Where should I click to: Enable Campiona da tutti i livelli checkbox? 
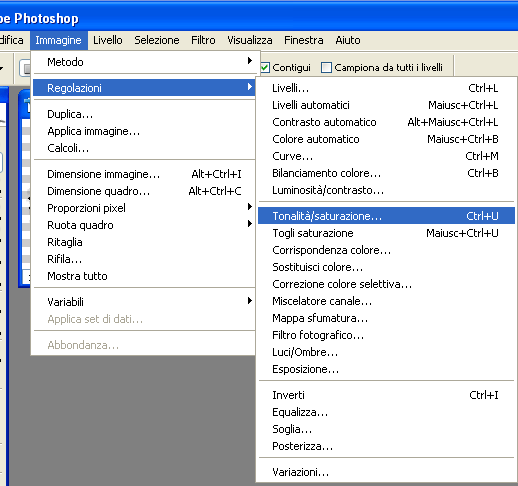pos(326,68)
